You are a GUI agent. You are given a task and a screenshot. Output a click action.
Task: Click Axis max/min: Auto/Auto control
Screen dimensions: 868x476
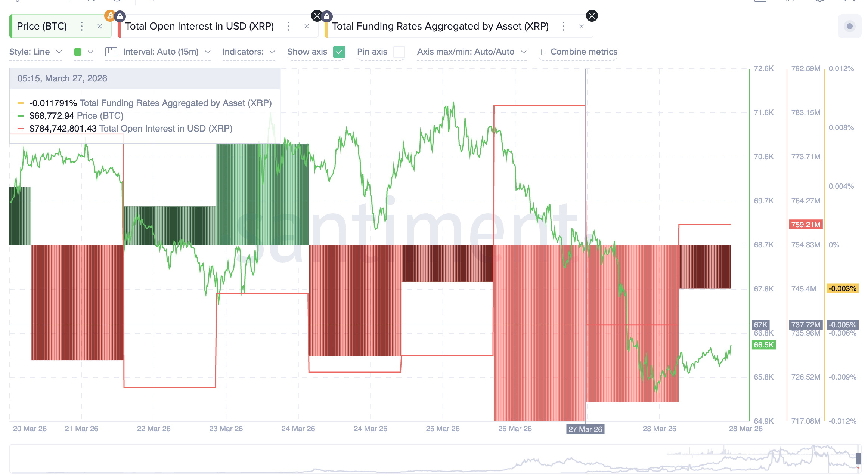pyautogui.click(x=471, y=52)
